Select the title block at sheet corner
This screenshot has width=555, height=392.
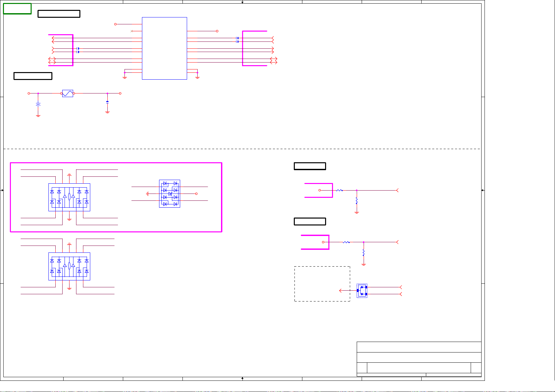[x=419, y=359]
